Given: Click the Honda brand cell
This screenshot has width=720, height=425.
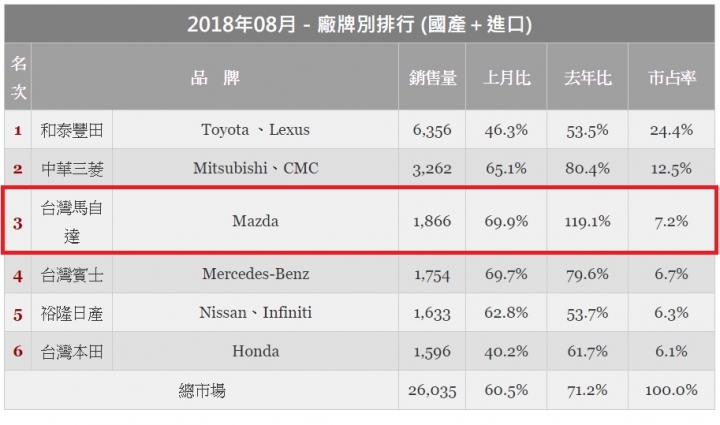Looking at the screenshot, I should [x=255, y=351].
